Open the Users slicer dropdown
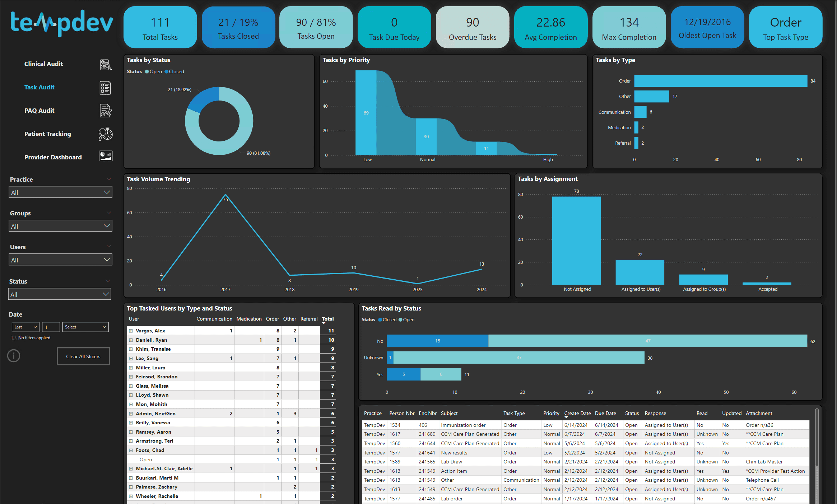837x504 pixels. coord(60,260)
